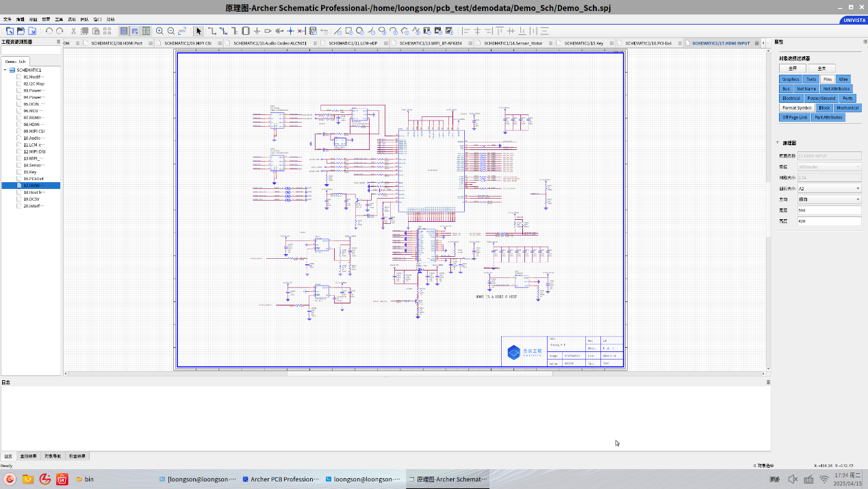Open the orientation dropdown in the properties panel

pyautogui.click(x=829, y=199)
